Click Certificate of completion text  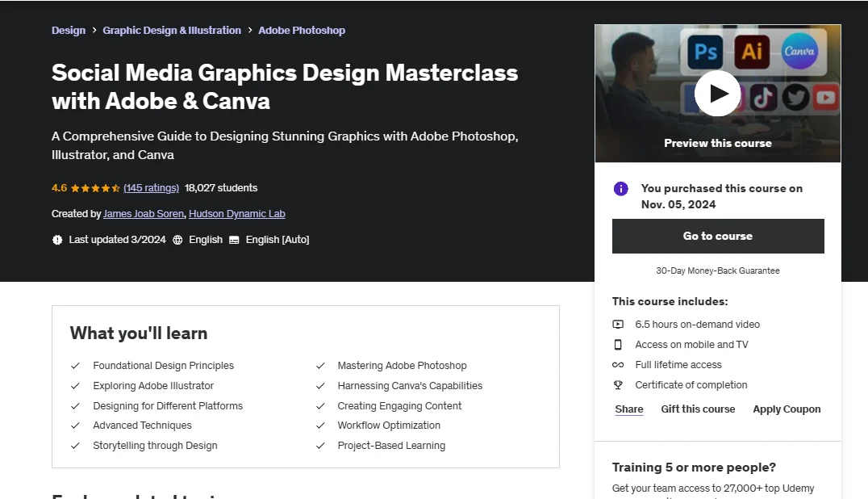tap(691, 385)
